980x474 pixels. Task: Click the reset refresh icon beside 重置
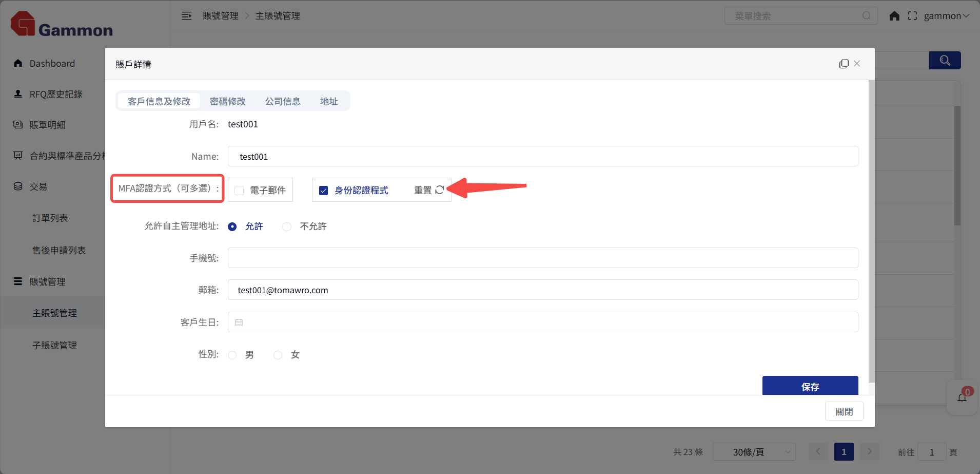[x=439, y=190]
